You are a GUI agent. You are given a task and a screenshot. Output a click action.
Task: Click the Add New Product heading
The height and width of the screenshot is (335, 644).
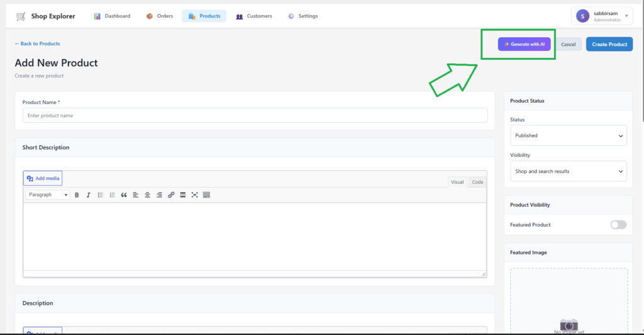click(56, 63)
